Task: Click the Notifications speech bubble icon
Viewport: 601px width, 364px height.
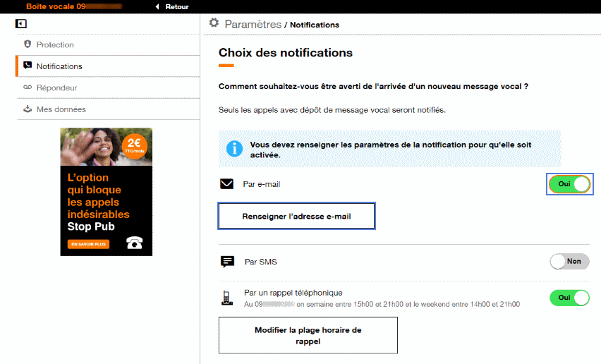Action: [28, 66]
